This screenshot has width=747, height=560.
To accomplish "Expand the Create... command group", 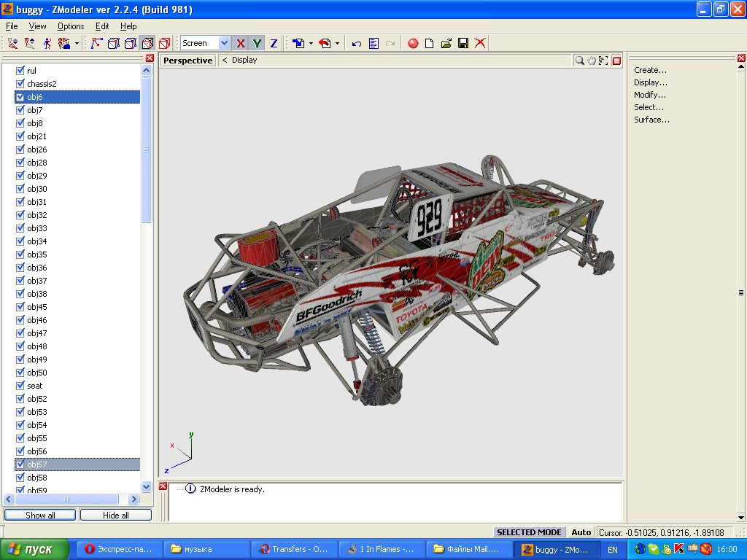I will click(x=650, y=70).
